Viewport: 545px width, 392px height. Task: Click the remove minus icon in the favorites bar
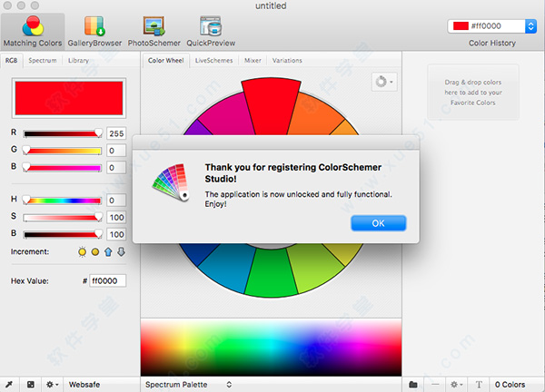point(435,385)
